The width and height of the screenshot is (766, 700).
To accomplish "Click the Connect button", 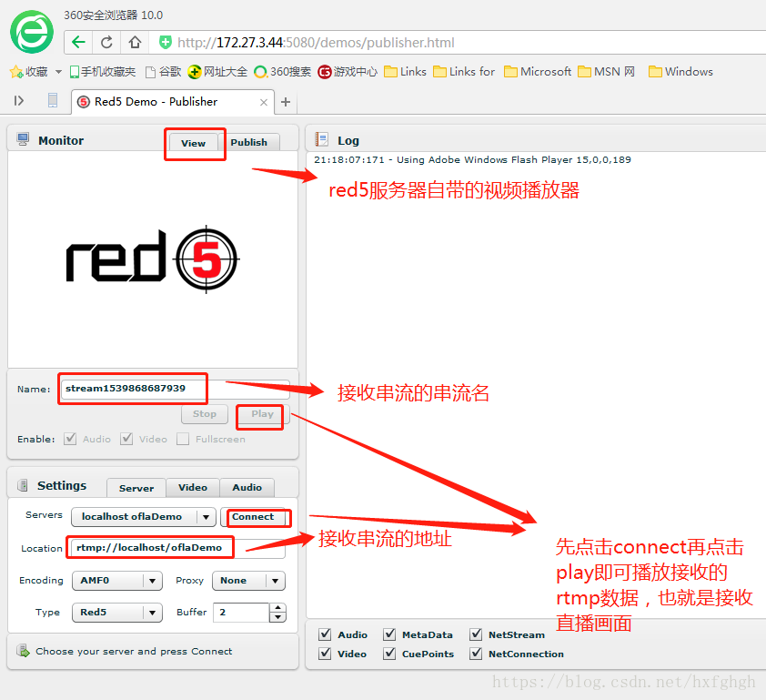I will 253,517.
